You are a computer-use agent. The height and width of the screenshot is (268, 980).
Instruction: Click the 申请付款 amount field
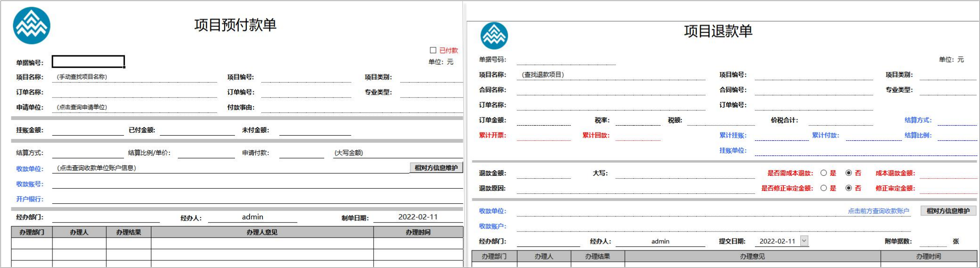click(302, 153)
